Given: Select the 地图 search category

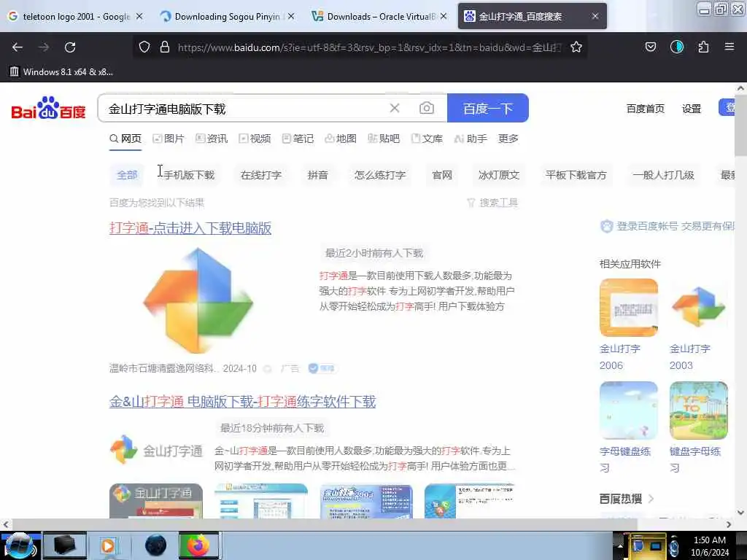Looking at the screenshot, I should click(x=341, y=139).
